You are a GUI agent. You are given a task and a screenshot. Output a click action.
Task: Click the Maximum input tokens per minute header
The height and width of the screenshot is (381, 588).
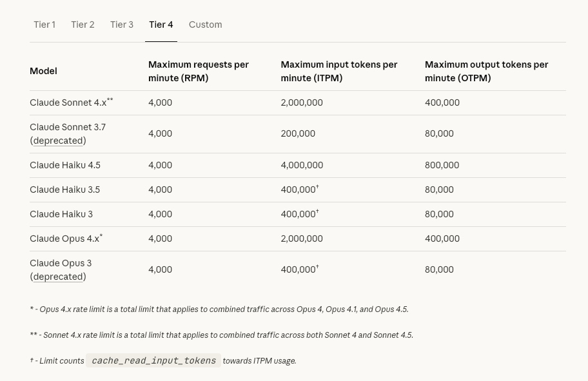point(339,71)
